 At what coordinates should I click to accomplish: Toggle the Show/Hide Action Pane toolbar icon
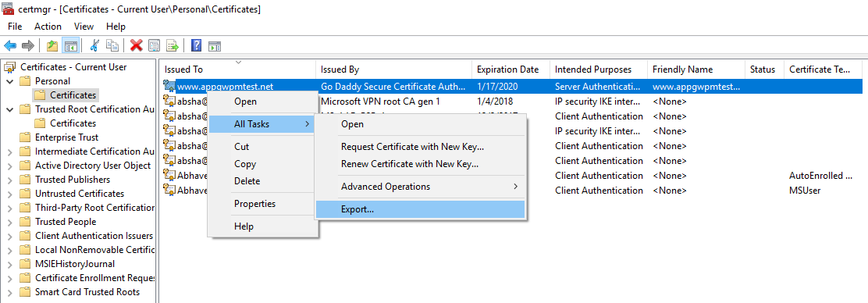[215, 45]
